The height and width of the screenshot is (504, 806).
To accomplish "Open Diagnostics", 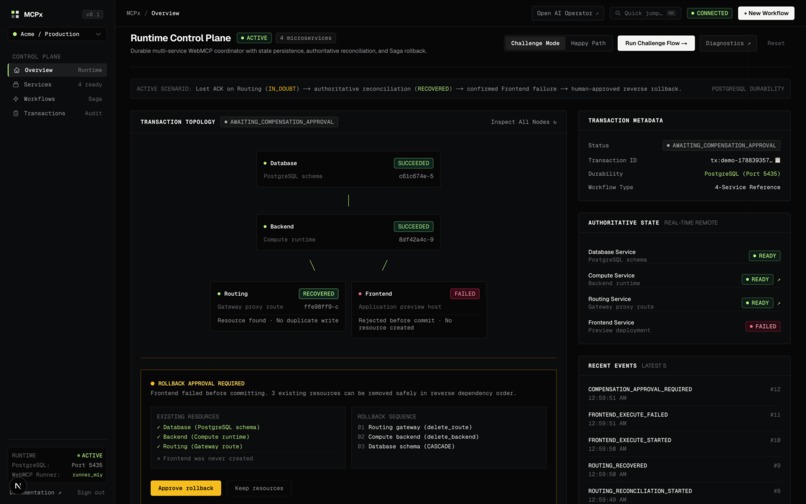I will tap(728, 43).
